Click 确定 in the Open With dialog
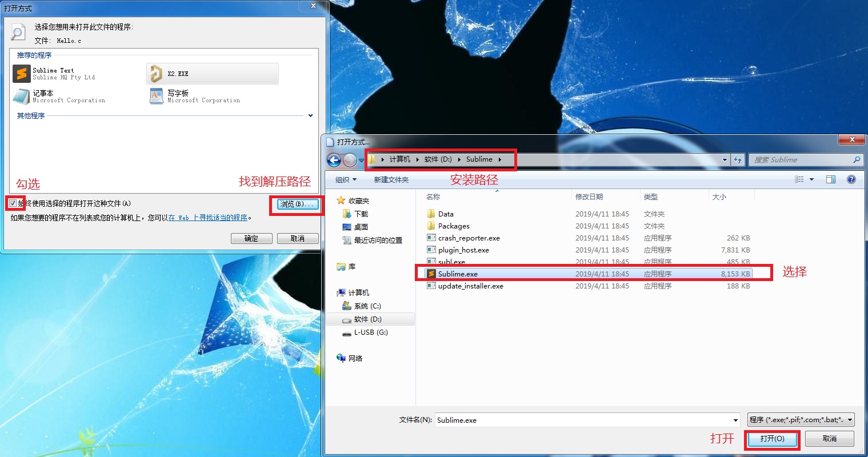The image size is (868, 457). [x=251, y=239]
